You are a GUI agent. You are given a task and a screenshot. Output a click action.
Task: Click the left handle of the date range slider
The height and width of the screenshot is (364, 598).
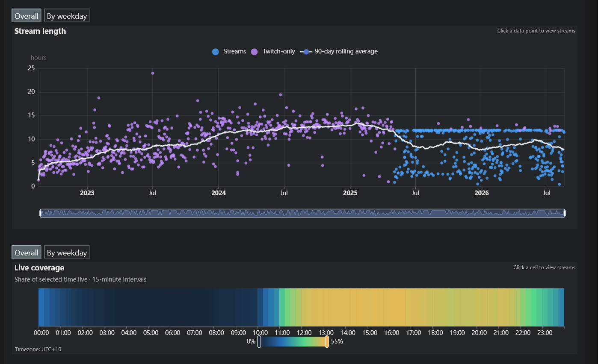(40, 213)
